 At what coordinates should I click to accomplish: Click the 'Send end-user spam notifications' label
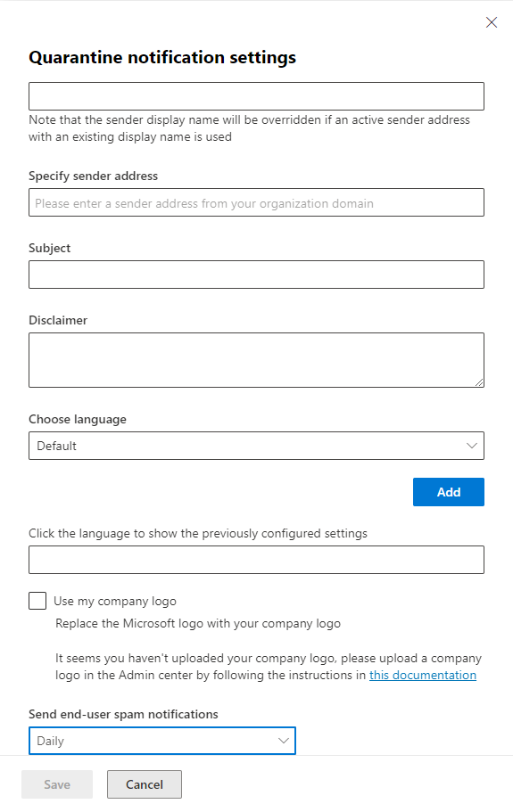tap(123, 714)
